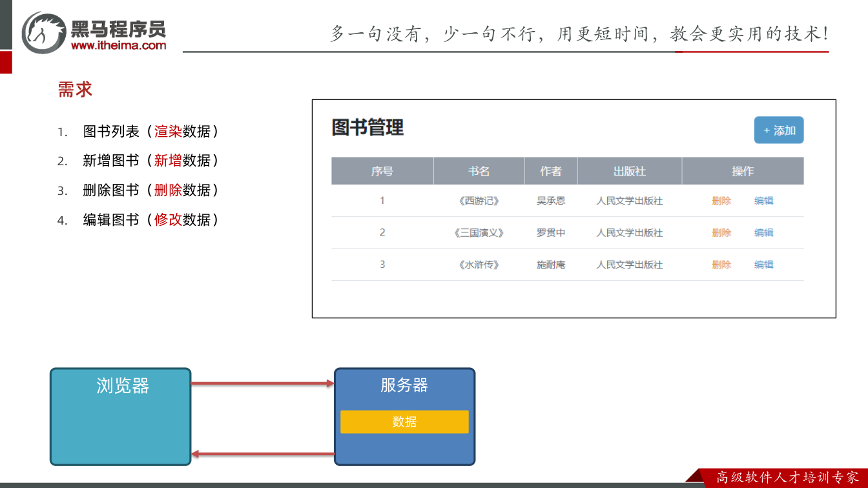The height and width of the screenshot is (488, 868).
Task: Open the www.itheima.com link
Action: click(118, 45)
